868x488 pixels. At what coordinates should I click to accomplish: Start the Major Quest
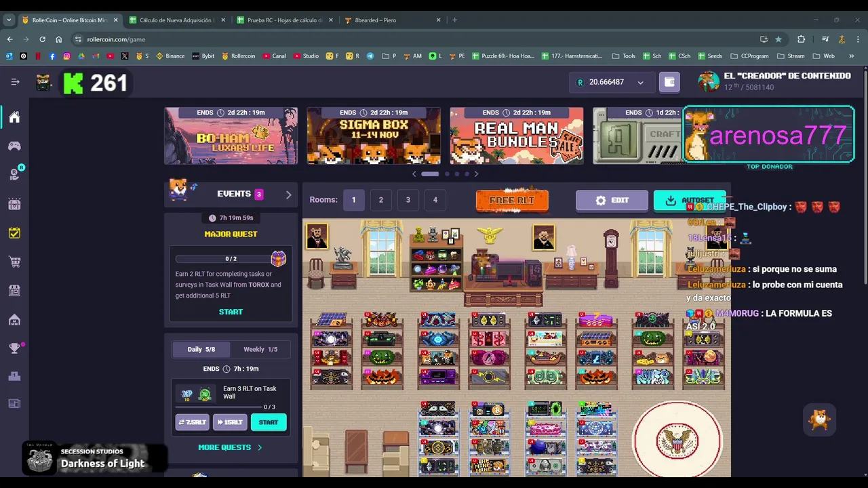(x=231, y=312)
